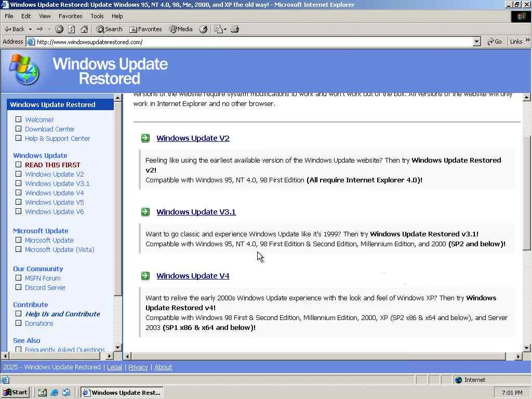Open the Search pane from toolbar
Viewport: 532px width, 399px height.
109,29
